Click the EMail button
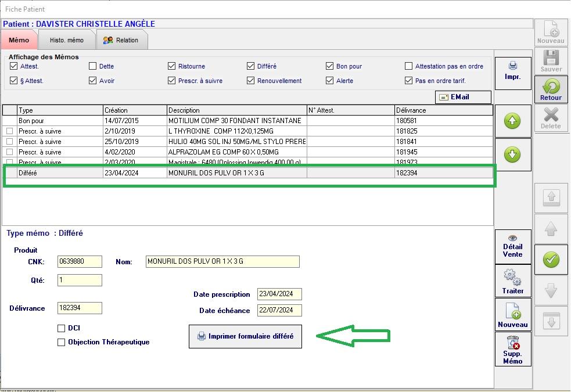This screenshot has height=392, width=571. point(463,97)
